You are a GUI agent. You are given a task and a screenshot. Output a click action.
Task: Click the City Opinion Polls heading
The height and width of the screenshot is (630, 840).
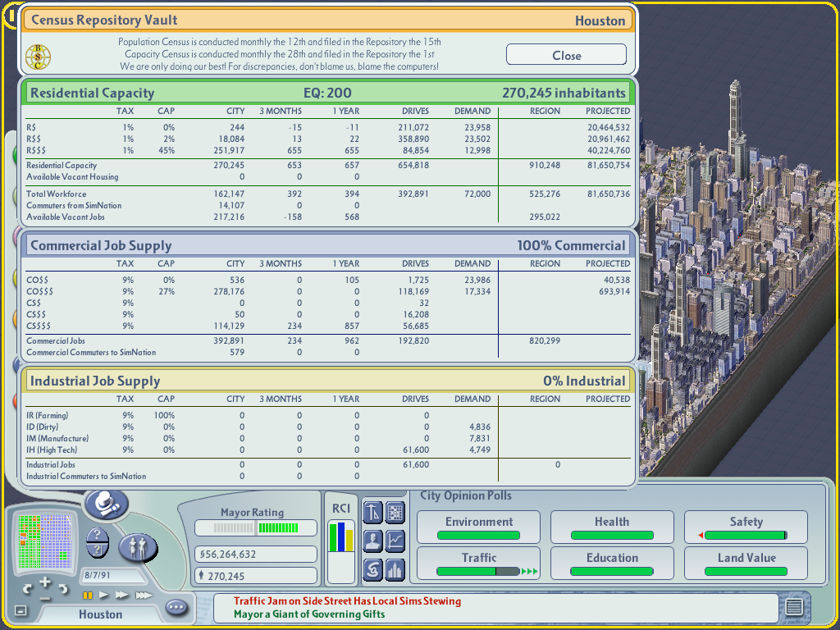click(466, 495)
